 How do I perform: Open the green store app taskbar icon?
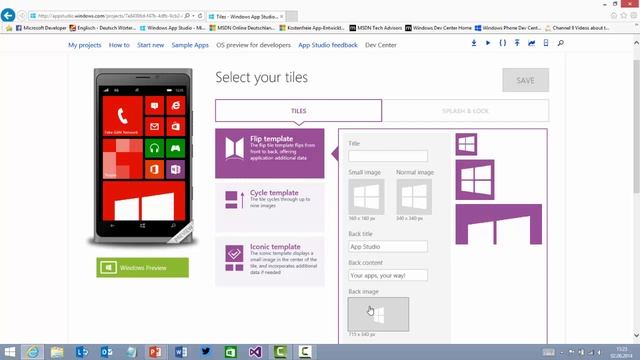click(230, 352)
